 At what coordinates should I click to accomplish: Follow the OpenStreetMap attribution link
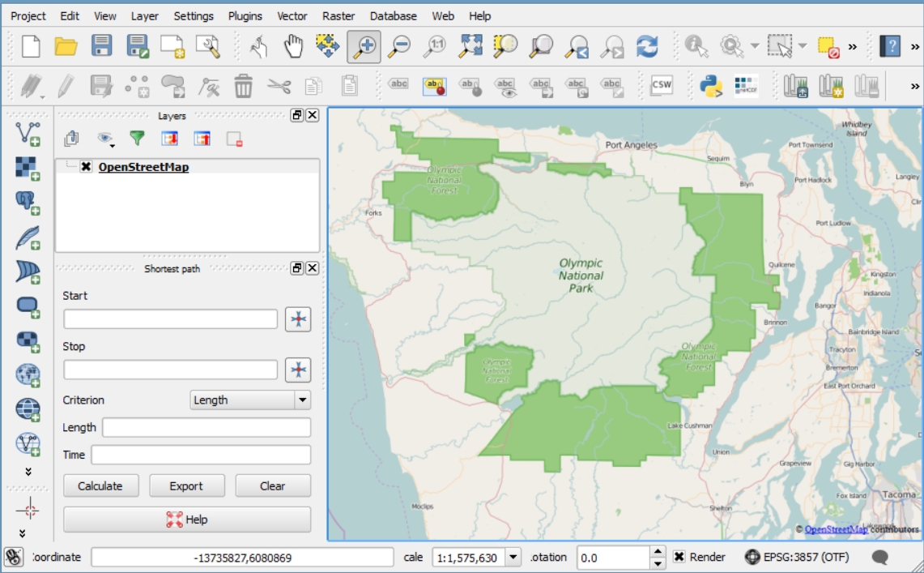(x=836, y=529)
